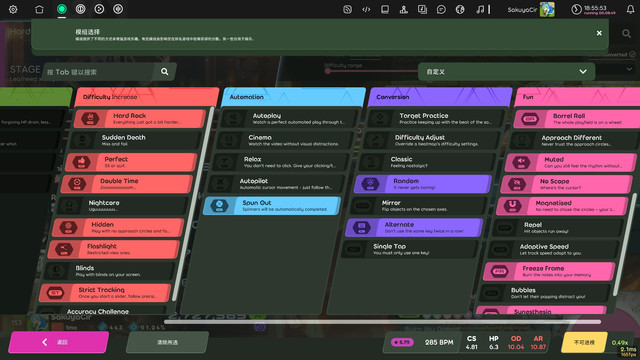Go to the home icon in the top bar
The image size is (640, 360).
(39, 9)
